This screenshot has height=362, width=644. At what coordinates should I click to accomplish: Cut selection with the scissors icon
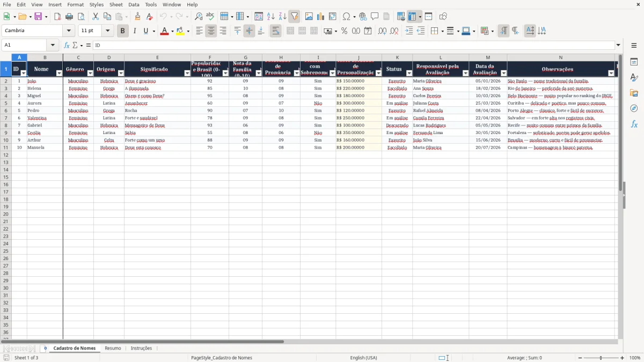coord(95,17)
